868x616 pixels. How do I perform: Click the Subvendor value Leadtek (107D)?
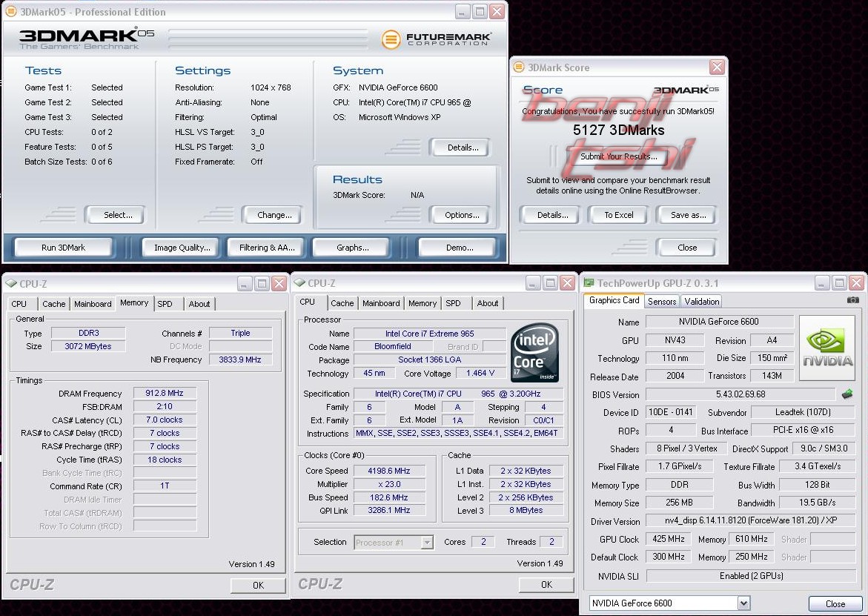point(803,411)
